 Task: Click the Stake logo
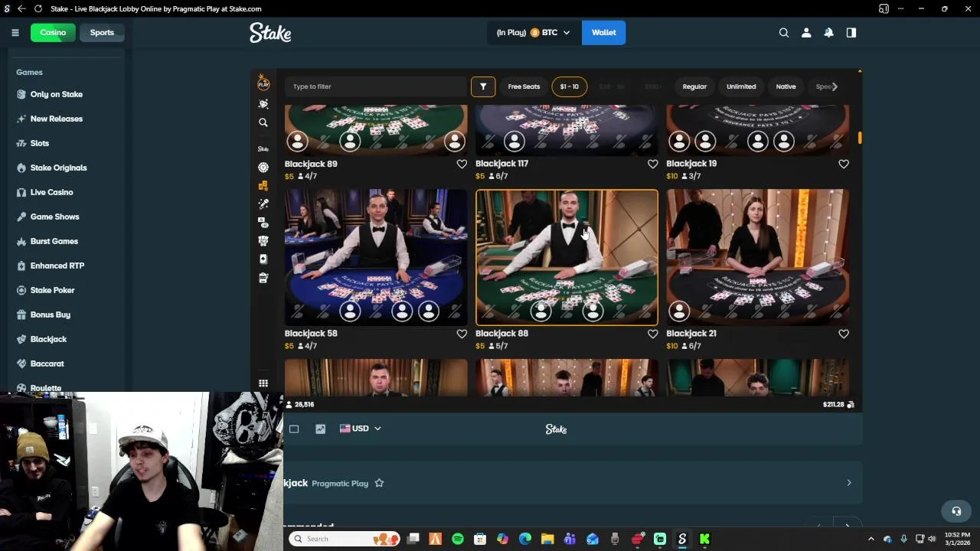pyautogui.click(x=270, y=32)
